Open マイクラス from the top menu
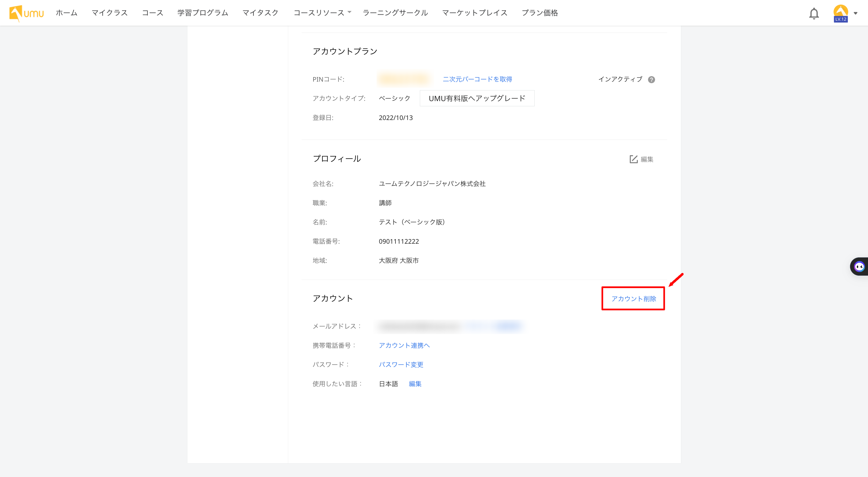Viewport: 868px width, 477px height. 109,13
